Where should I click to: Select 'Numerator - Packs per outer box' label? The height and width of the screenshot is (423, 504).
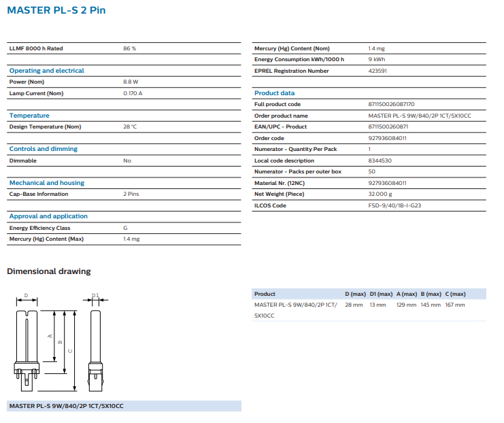tap(298, 172)
